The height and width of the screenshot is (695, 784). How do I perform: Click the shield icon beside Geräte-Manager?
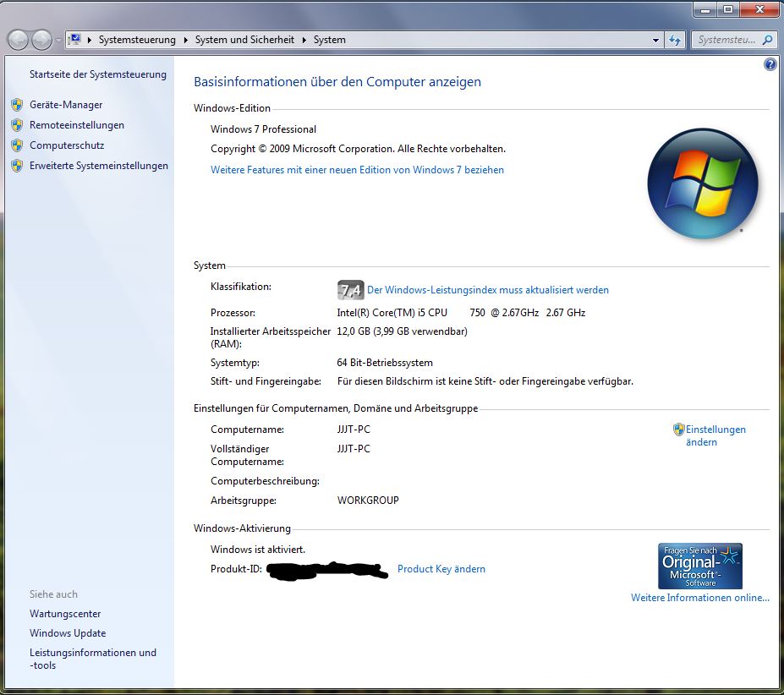[x=17, y=105]
